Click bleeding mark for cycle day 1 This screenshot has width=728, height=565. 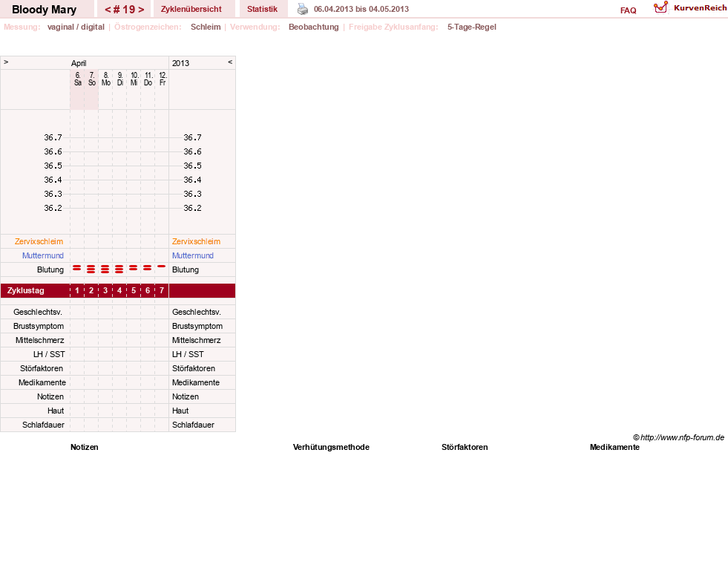(x=77, y=268)
